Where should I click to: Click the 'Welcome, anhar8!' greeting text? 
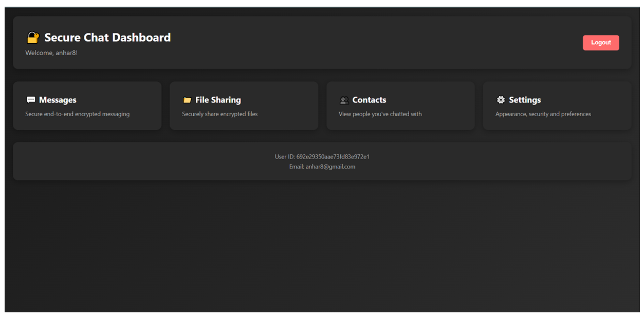[x=51, y=53]
